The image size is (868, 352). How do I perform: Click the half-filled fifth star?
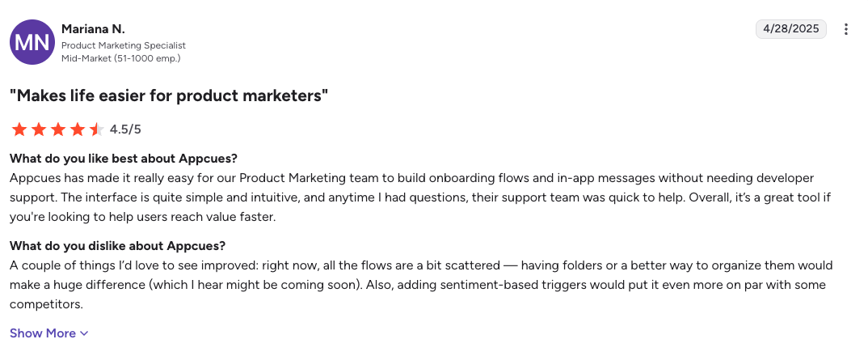[96, 129]
